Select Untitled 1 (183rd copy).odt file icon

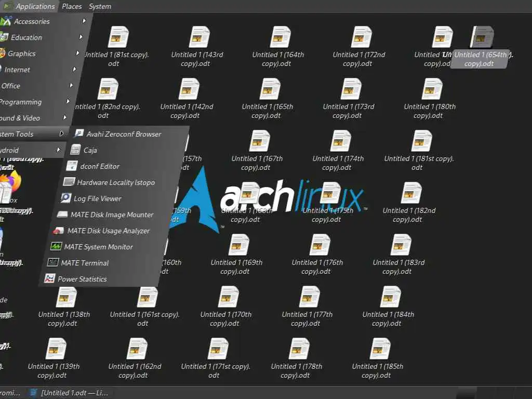point(401,245)
